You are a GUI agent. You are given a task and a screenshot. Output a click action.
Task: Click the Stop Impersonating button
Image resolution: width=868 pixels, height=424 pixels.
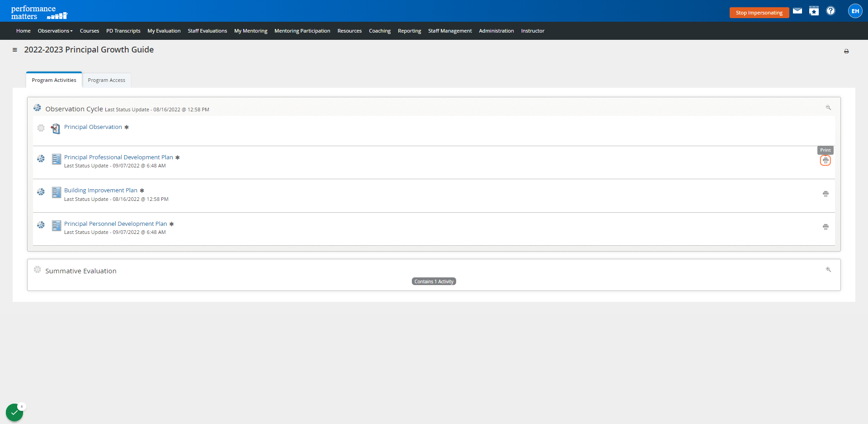[x=759, y=13]
